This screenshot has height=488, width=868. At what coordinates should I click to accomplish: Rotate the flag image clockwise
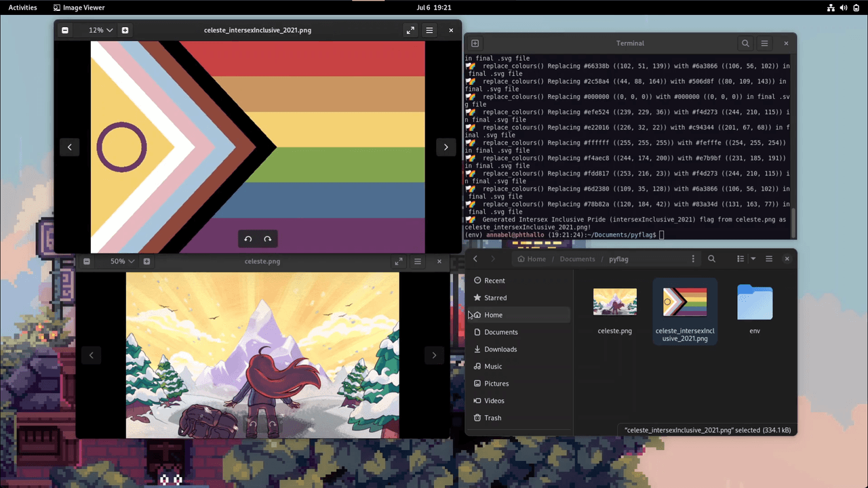pos(268,239)
